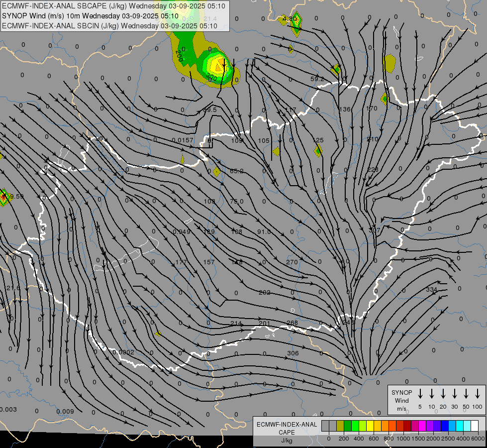Select the pure blue CAPE legend swatch

click(x=444, y=426)
